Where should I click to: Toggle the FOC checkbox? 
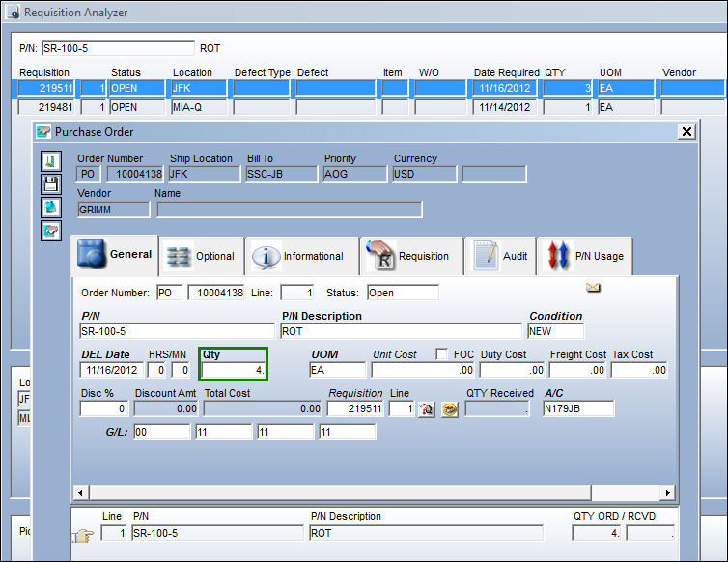coord(442,354)
